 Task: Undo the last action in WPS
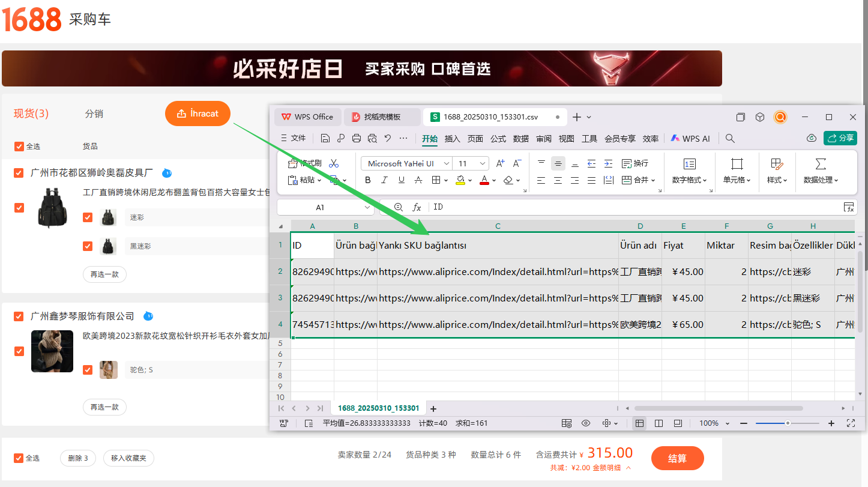(x=387, y=138)
